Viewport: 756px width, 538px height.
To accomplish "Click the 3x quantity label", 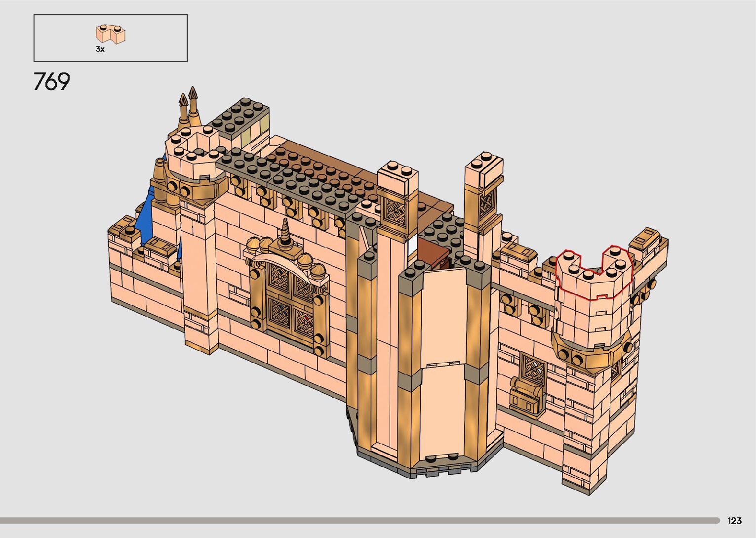I will pyautogui.click(x=100, y=49).
